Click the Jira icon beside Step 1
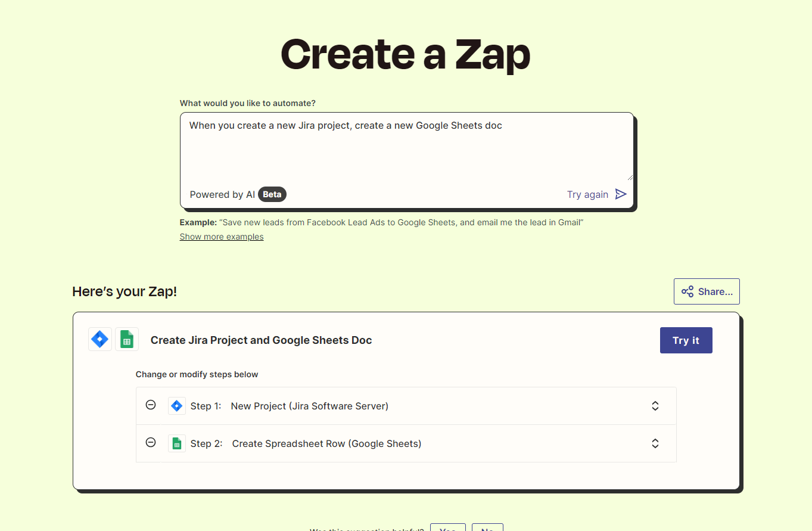The image size is (812, 531). click(x=176, y=406)
